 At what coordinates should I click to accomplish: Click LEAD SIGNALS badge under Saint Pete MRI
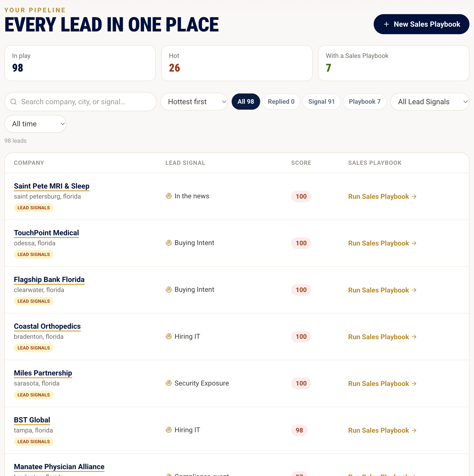tap(34, 208)
